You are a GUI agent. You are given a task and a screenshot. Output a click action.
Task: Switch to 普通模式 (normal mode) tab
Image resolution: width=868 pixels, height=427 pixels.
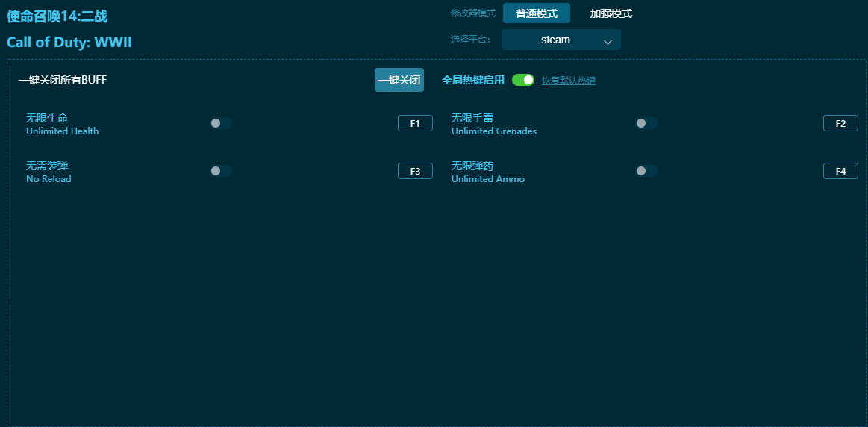click(536, 13)
